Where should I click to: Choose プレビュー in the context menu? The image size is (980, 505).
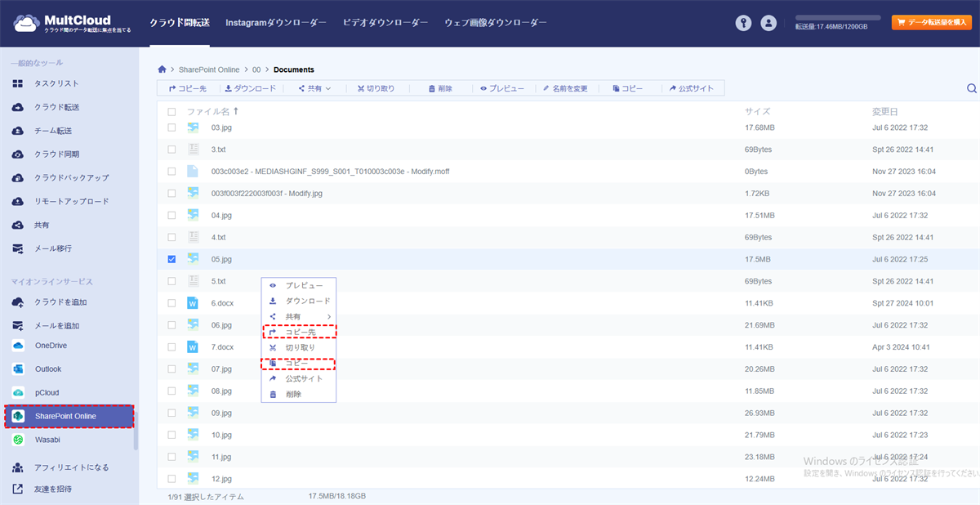tap(299, 285)
